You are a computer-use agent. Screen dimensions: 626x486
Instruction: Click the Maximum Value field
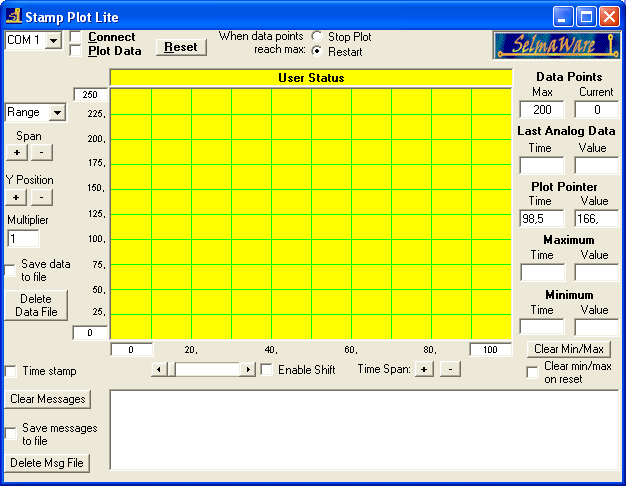[x=597, y=272]
